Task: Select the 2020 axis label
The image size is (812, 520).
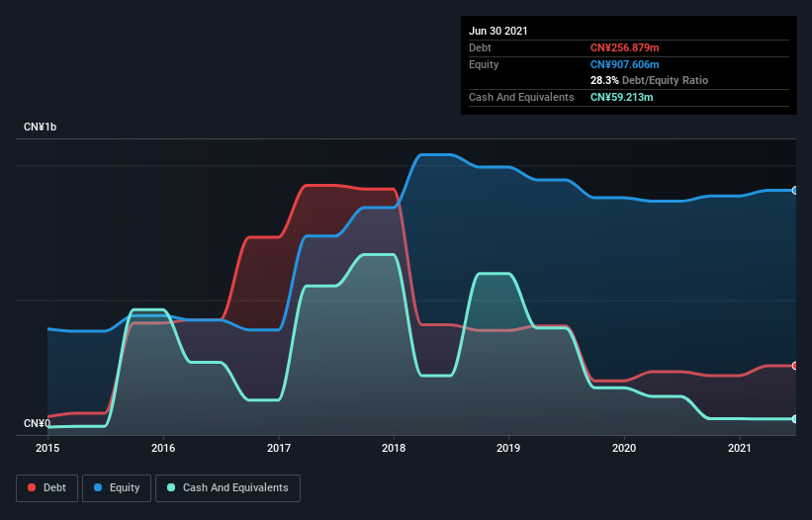Action: [x=624, y=448]
